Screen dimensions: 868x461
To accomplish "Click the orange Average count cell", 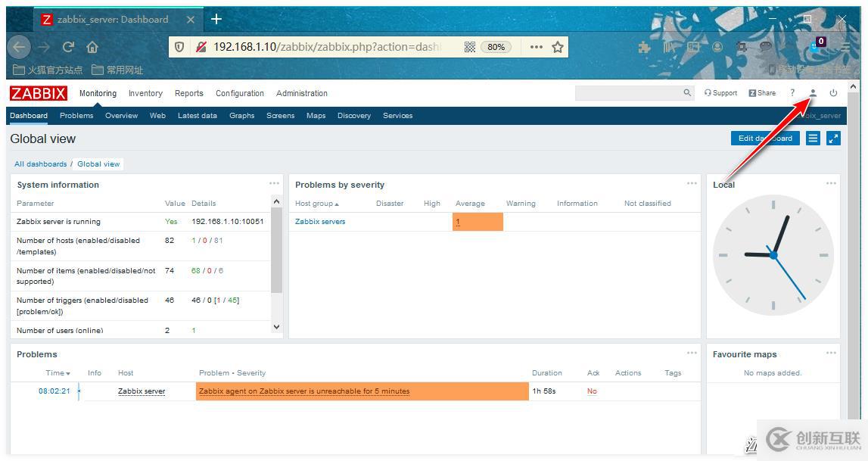I will (478, 222).
